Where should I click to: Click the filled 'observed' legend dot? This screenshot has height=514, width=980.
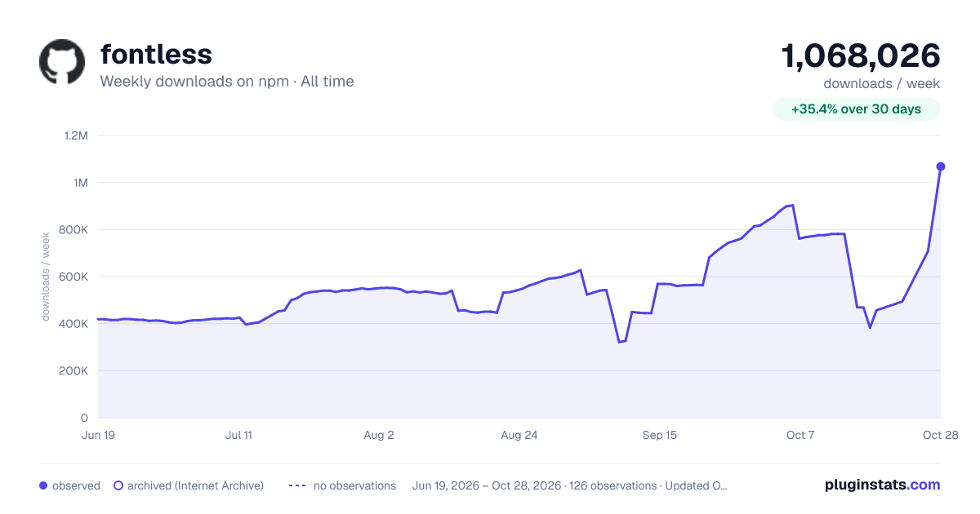point(43,485)
